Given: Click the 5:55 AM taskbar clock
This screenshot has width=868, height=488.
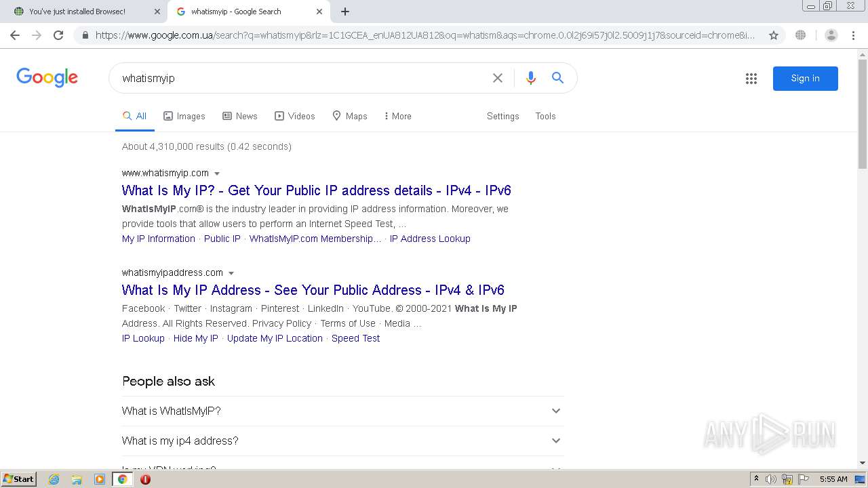Looking at the screenshot, I should (833, 479).
